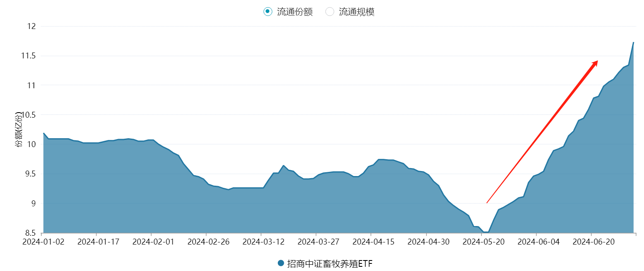Click the 2024-06-04 date label
The image size is (644, 271).
(536, 242)
